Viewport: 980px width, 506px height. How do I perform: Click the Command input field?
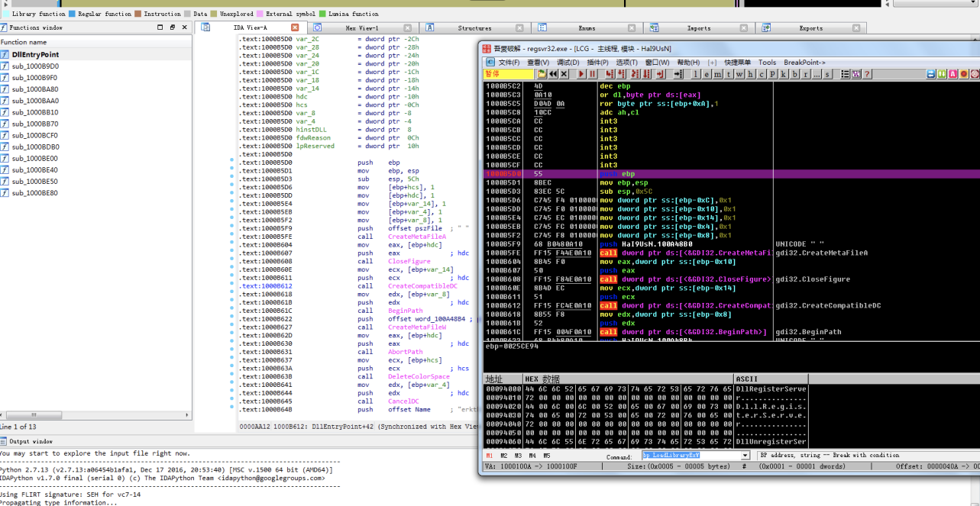click(691, 456)
